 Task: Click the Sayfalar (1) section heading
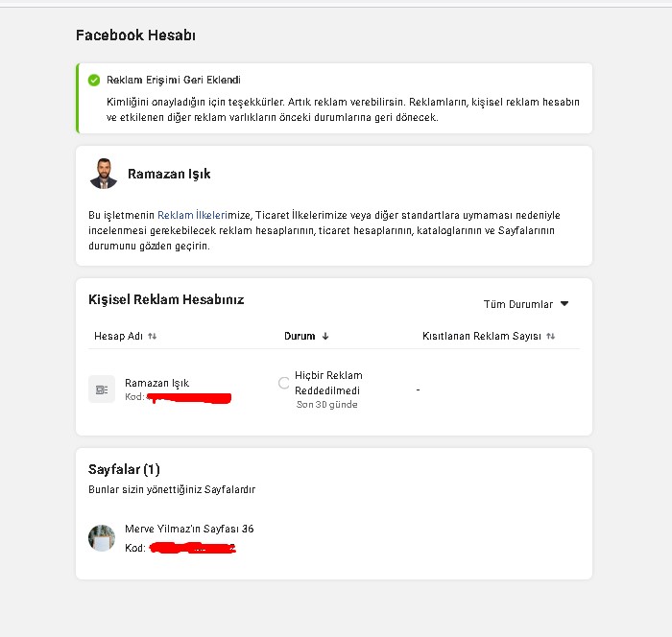point(124,469)
